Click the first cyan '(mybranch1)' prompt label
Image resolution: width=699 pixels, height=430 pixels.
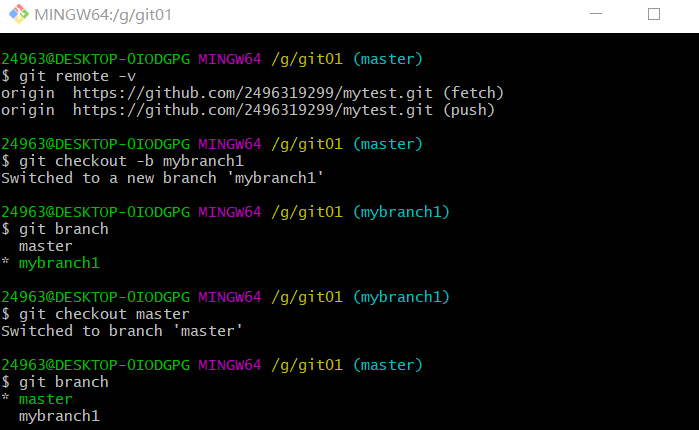point(403,212)
